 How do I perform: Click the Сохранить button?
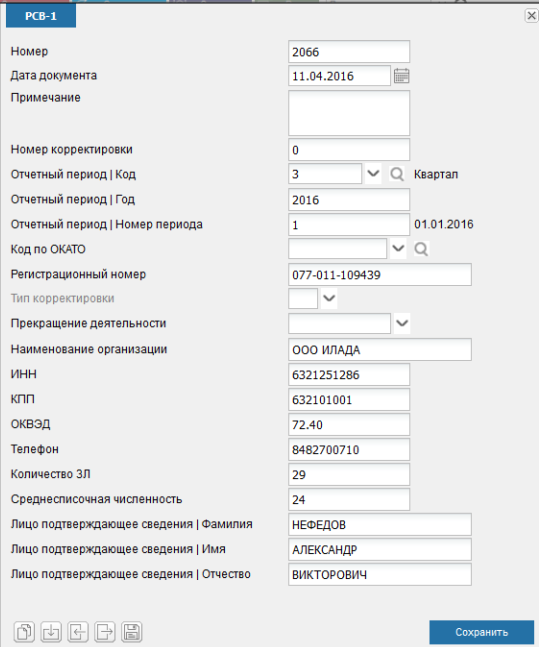coord(482,632)
